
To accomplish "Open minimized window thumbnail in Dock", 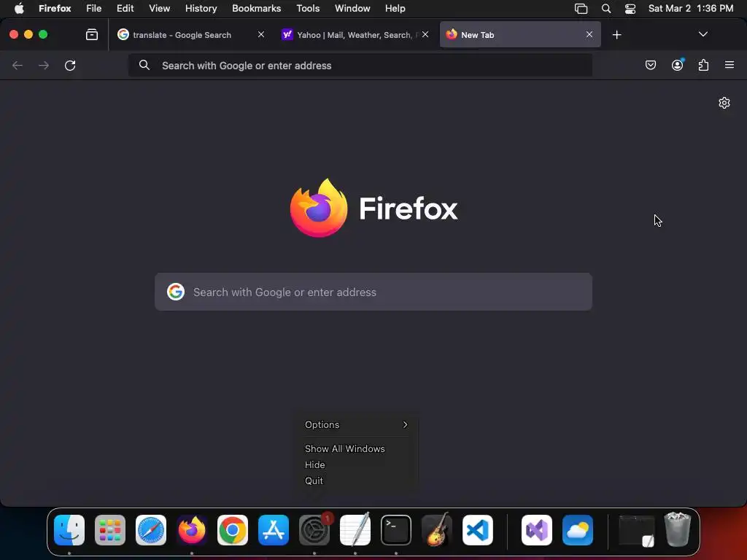I will 636,531.
